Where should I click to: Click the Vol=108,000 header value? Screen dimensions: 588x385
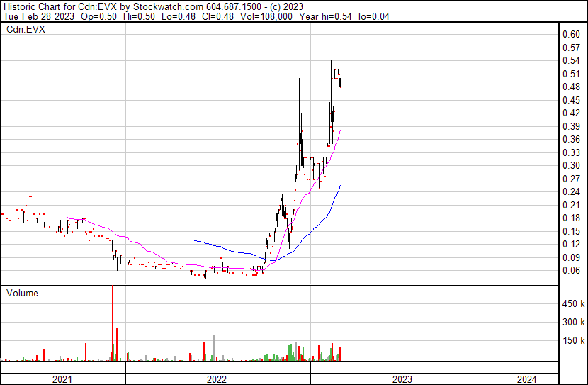click(x=266, y=16)
